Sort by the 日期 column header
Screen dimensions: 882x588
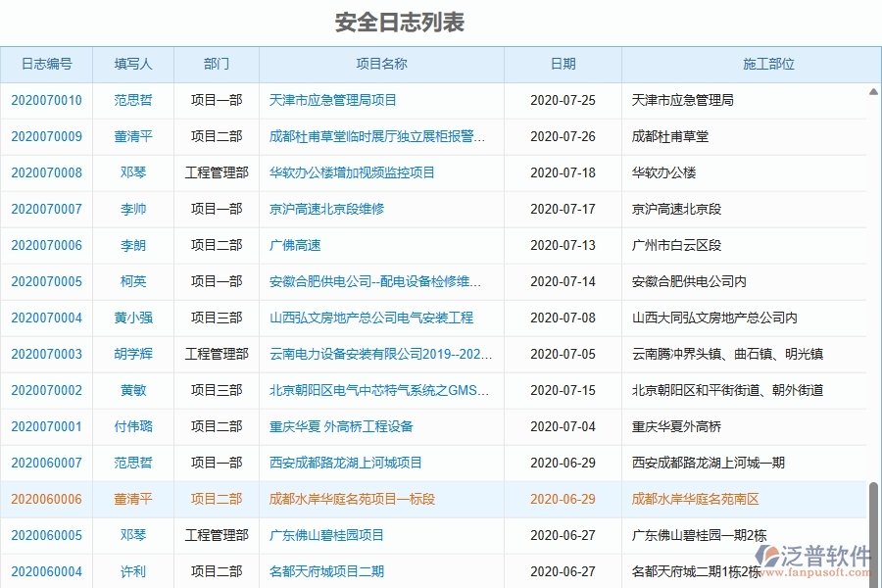tap(562, 64)
